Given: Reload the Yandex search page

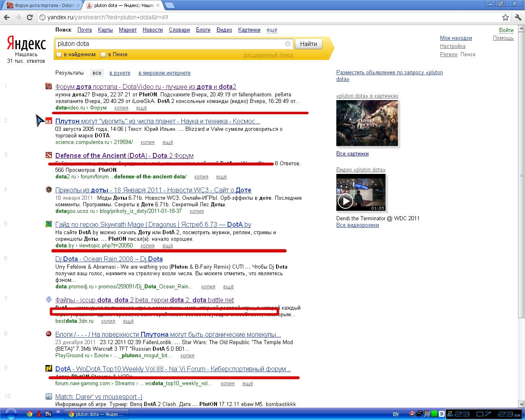Looking at the screenshot, I should pyautogui.click(x=30, y=17).
